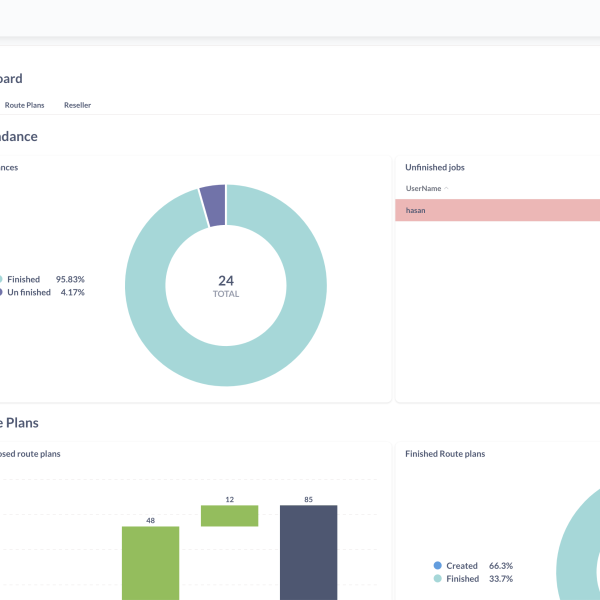Open the Unfinished jobs card title
The height and width of the screenshot is (600, 600).
pos(434,167)
